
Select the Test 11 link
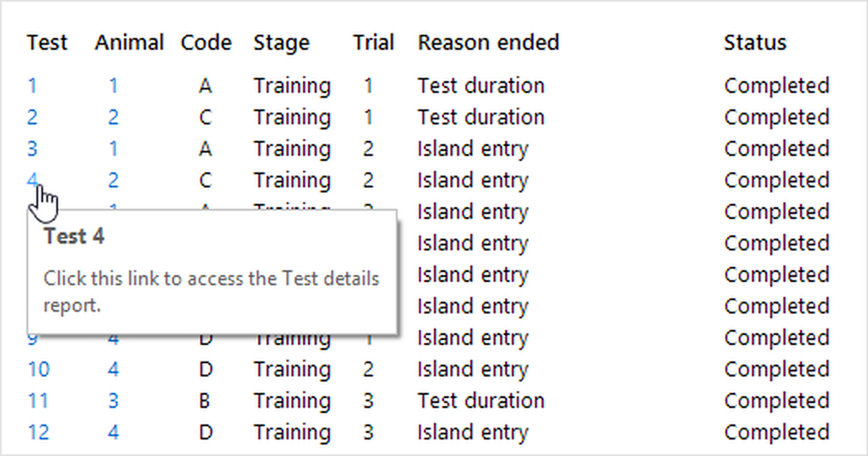[38, 401]
